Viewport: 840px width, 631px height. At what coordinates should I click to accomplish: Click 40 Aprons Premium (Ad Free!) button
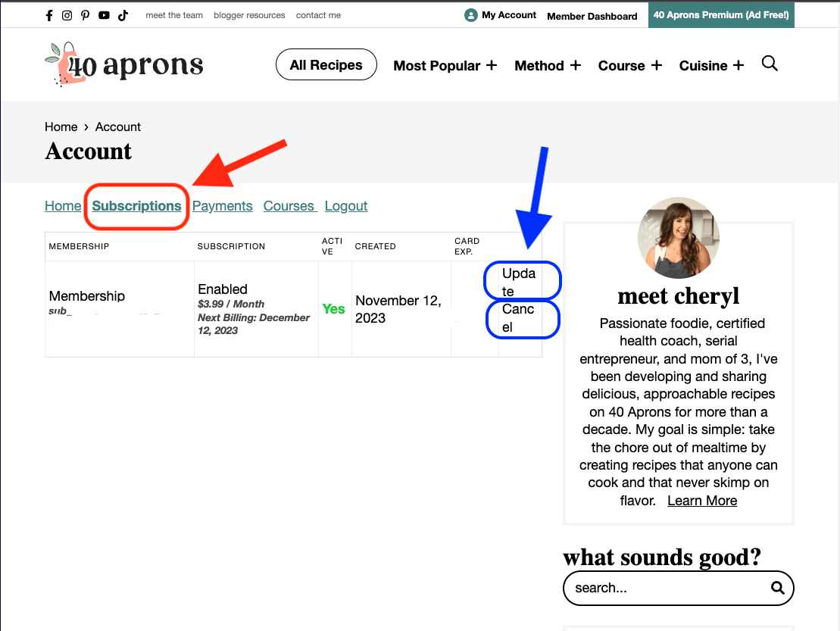tap(721, 15)
